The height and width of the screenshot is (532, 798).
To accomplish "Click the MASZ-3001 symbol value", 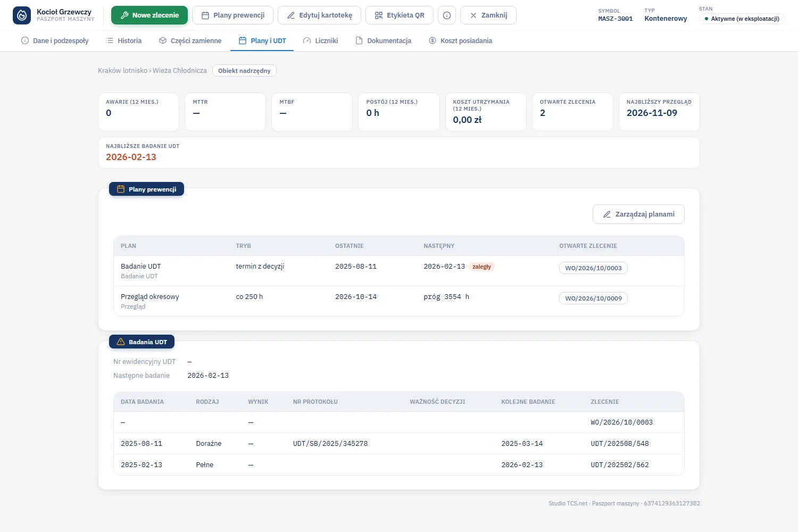I will [616, 19].
